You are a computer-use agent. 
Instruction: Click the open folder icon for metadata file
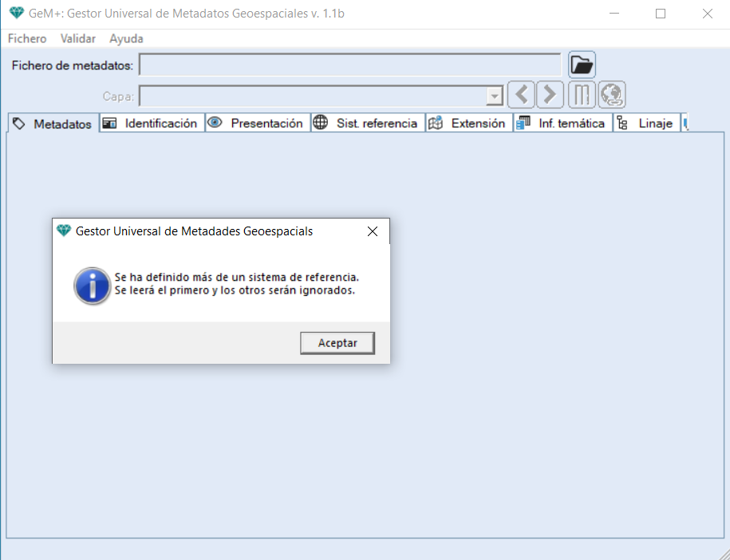click(582, 65)
